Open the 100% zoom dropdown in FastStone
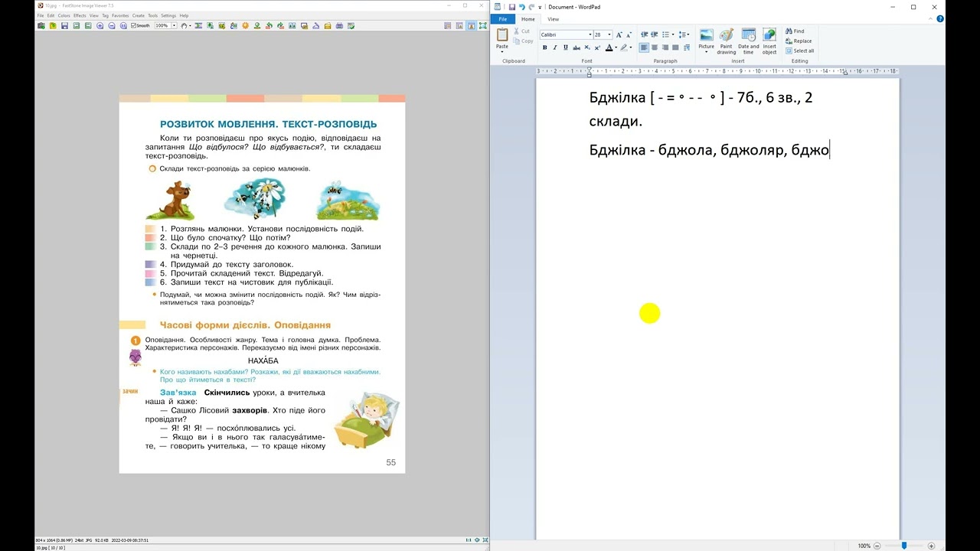The height and width of the screenshot is (551, 980). [174, 25]
